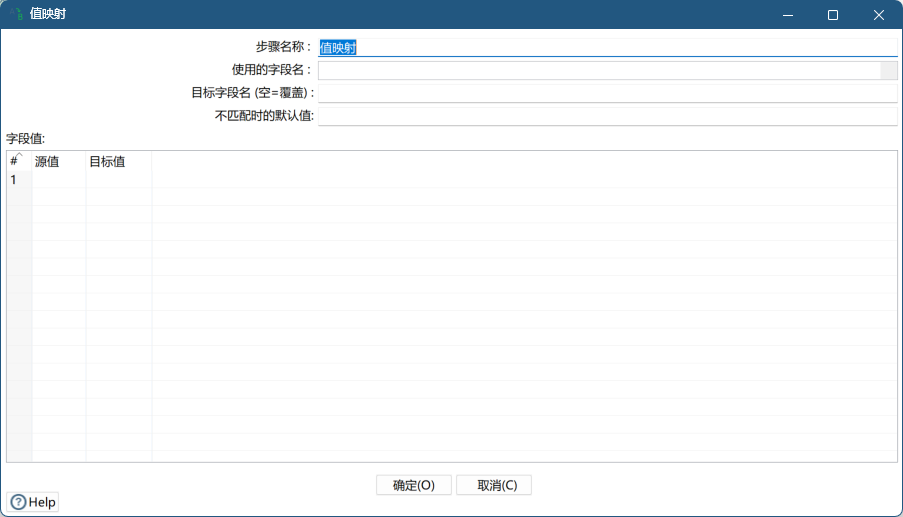Click the app icon in the title bar

[x=16, y=15]
